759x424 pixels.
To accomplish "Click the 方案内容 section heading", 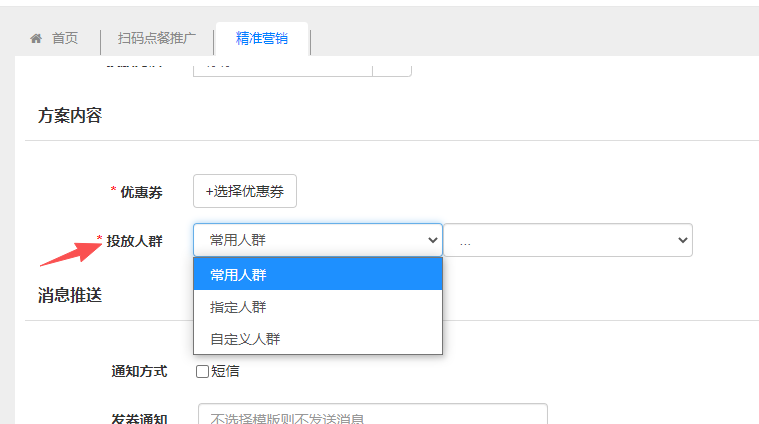I will pos(70,115).
